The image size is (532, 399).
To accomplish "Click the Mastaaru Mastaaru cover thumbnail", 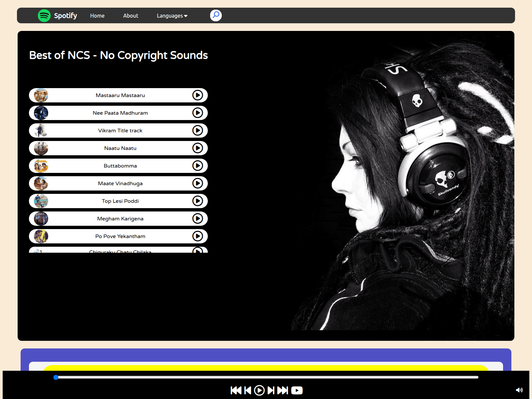I will pyautogui.click(x=41, y=95).
